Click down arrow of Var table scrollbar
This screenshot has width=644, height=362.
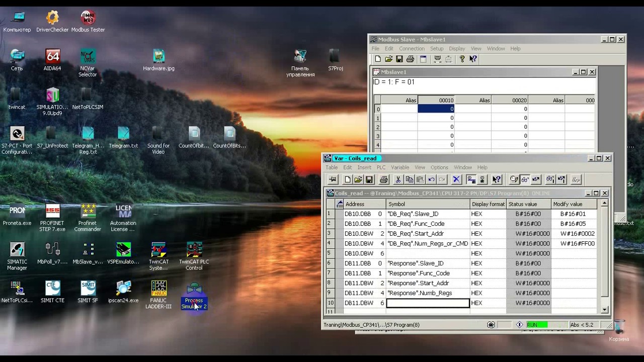coord(605,310)
